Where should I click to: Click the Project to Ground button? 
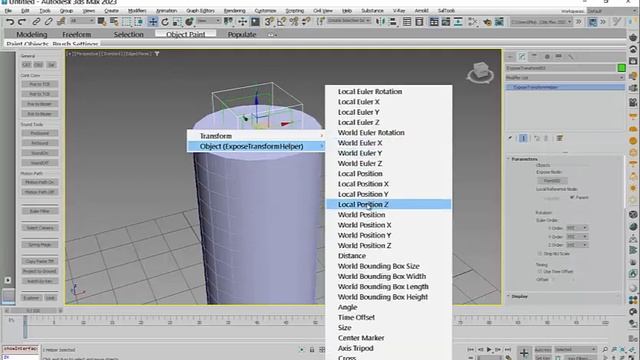(40, 271)
